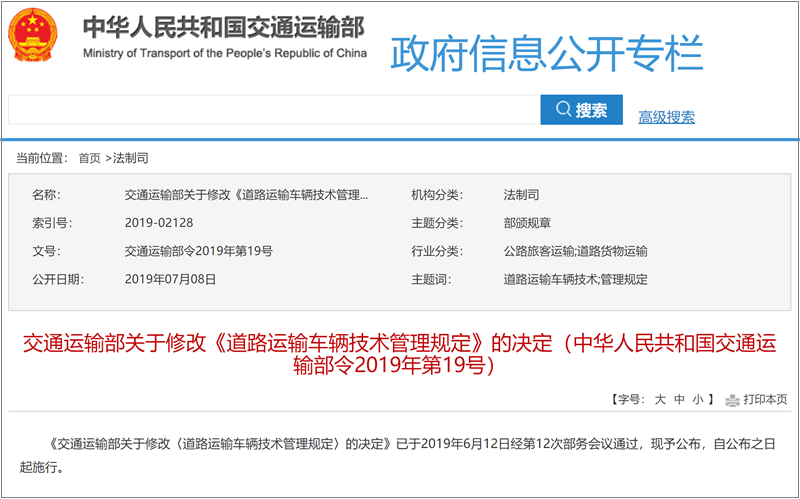Select 部颁规章 topic classification value
The height and width of the screenshot is (499, 800).
527,223
